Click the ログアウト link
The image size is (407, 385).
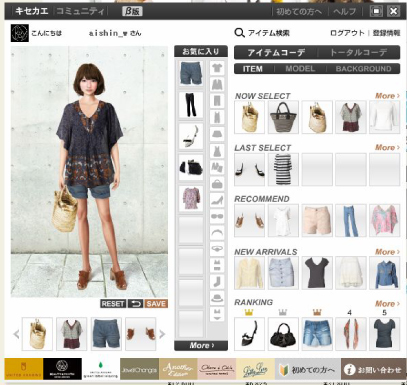pos(347,33)
